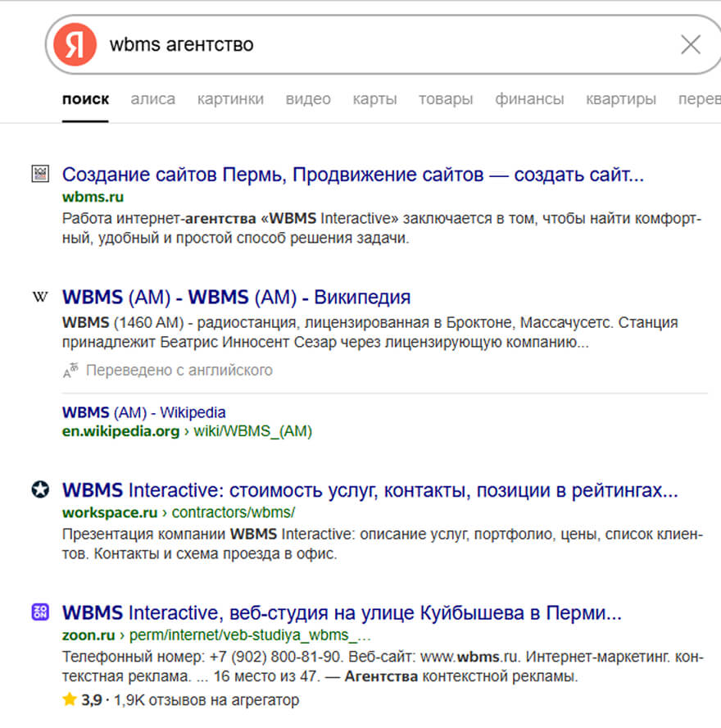Screen dimensions: 721x728
Task: Open the 'товары' tab
Action: pyautogui.click(x=446, y=99)
